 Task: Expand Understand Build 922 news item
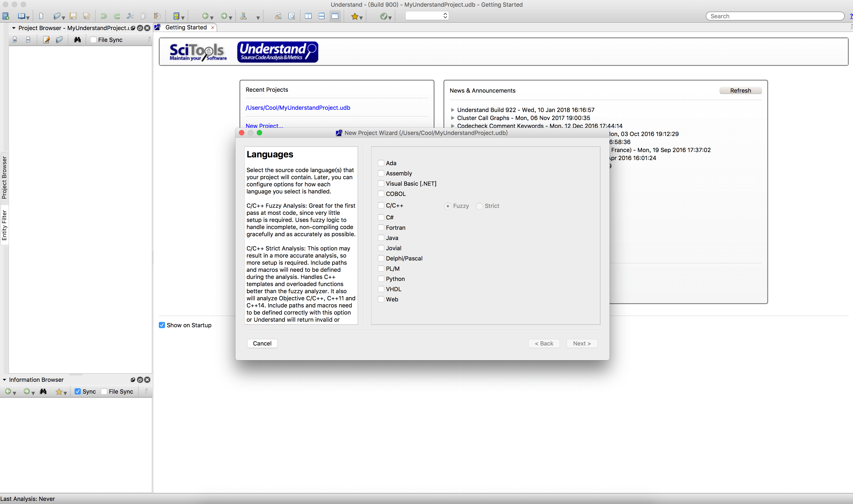453,110
